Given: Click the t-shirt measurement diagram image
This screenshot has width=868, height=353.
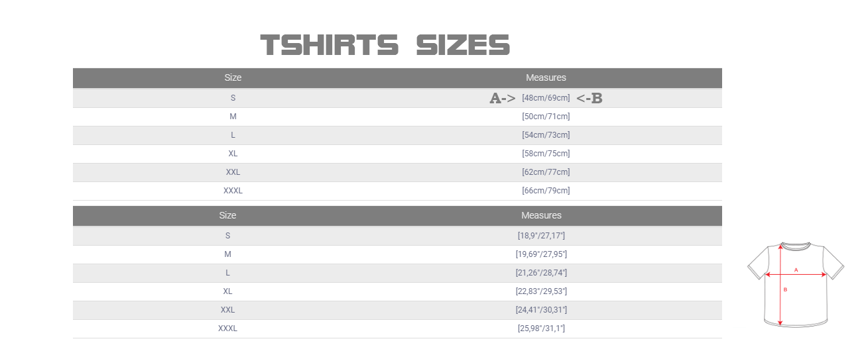Looking at the screenshot, I should pos(795,283).
